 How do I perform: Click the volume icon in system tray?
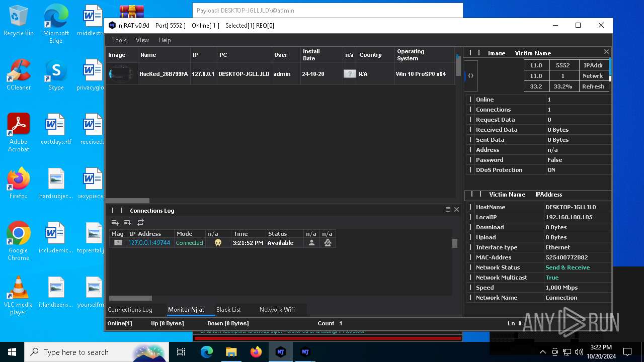579,352
